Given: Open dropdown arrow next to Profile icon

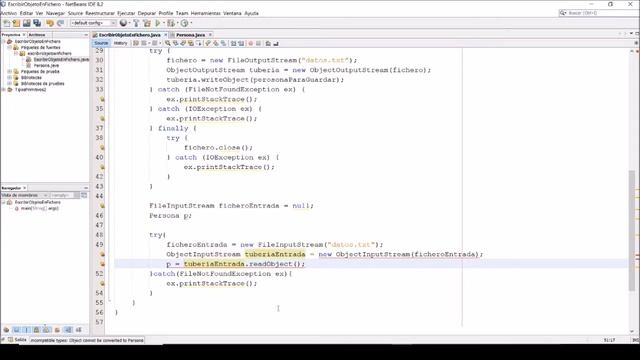Looking at the screenshot, I should click(x=191, y=23).
